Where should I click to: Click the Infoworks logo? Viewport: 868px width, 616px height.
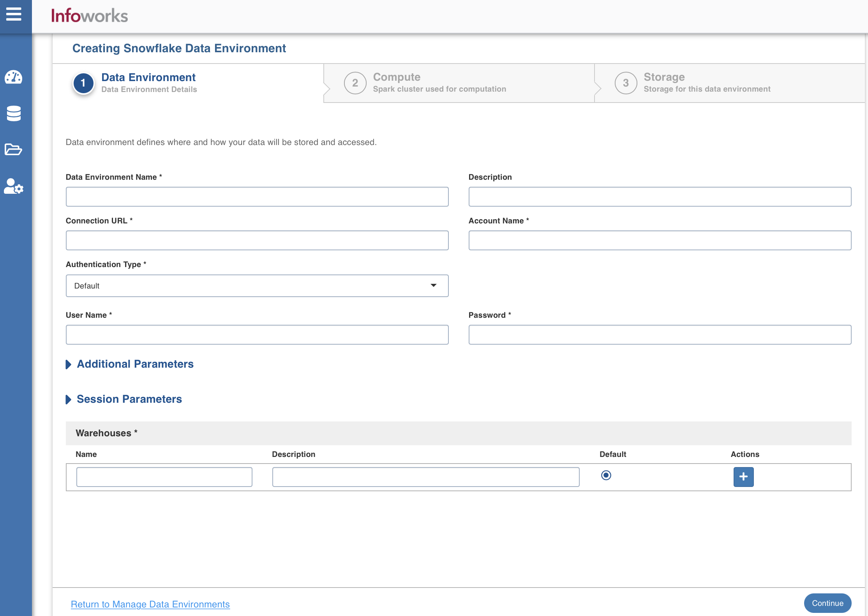90,16
